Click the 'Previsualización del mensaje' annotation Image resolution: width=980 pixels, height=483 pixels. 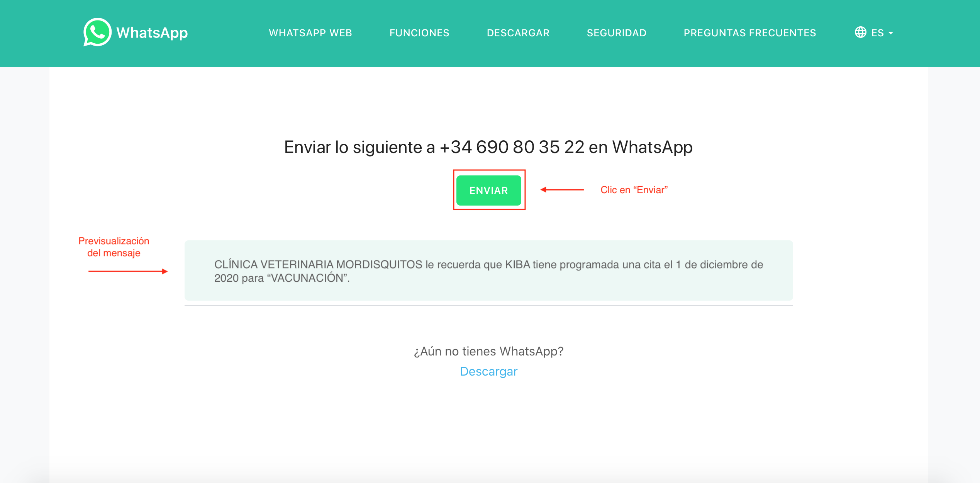[114, 247]
